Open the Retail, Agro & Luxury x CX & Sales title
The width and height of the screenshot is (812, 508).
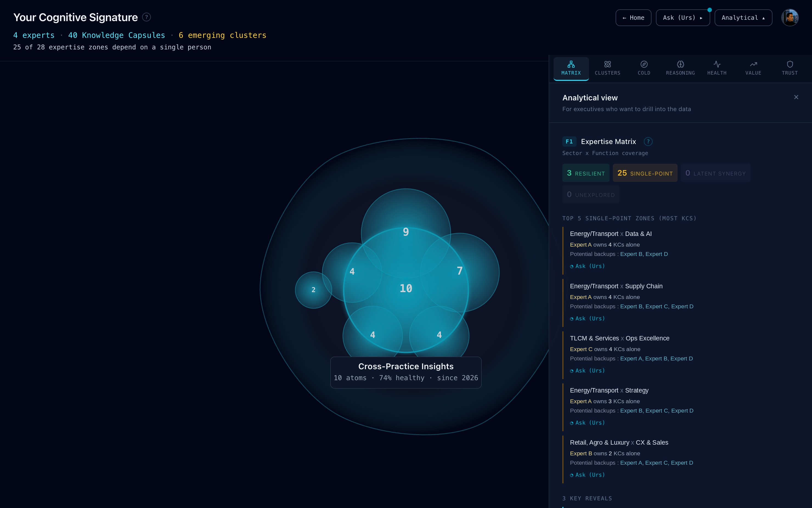[x=619, y=442]
